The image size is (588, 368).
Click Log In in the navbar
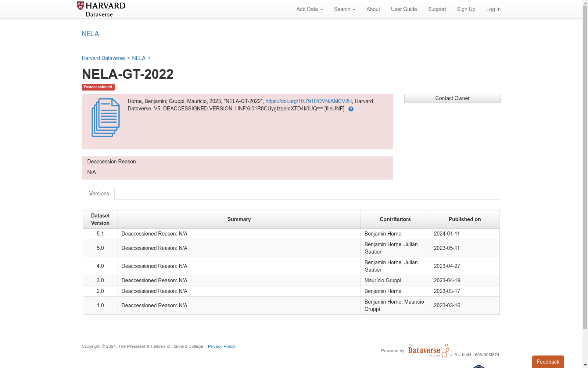pyautogui.click(x=493, y=9)
